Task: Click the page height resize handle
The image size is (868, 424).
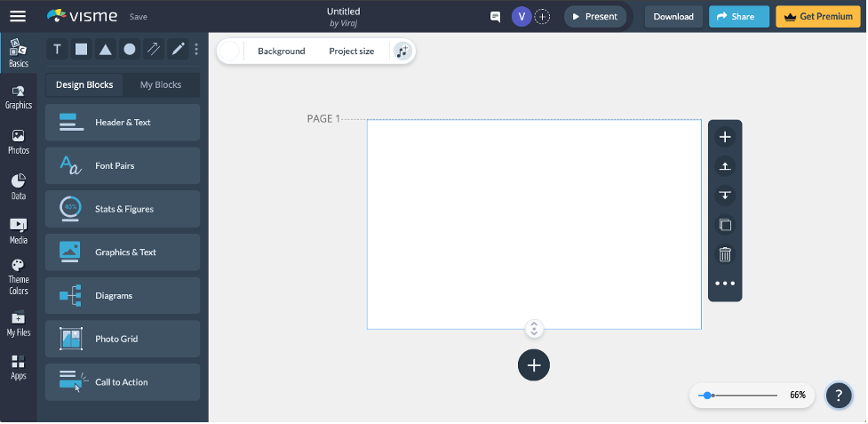Action: [x=534, y=329]
